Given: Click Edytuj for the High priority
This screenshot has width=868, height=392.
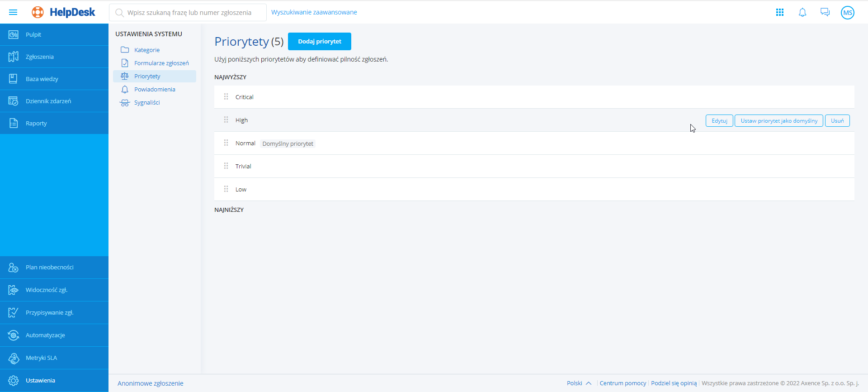Looking at the screenshot, I should (719, 121).
